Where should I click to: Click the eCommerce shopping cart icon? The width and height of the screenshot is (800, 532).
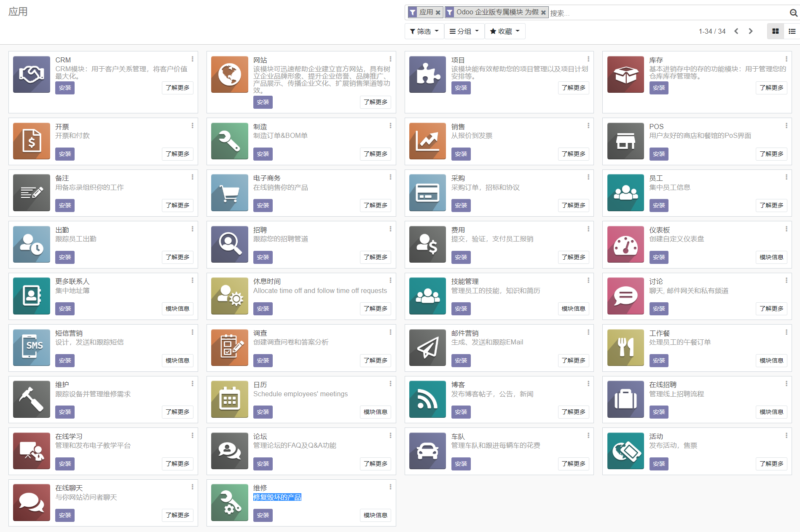(x=229, y=193)
